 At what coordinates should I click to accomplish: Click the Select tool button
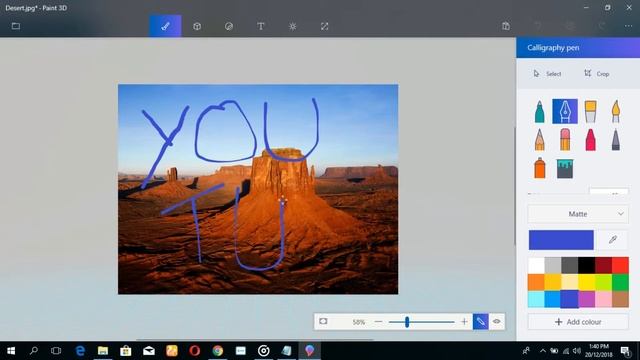(x=547, y=73)
